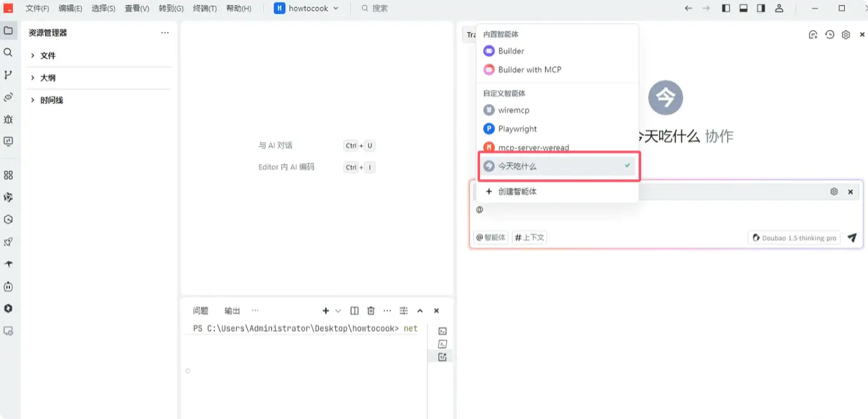Open account profile icon in title bar
This screenshot has width=868, height=419.
click(x=779, y=8)
